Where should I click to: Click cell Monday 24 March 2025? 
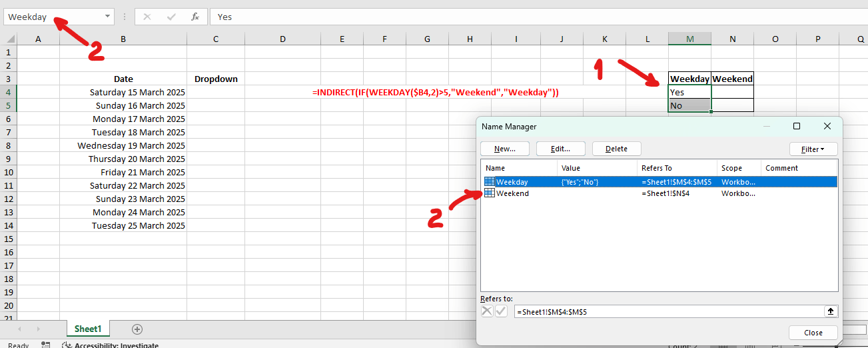click(123, 212)
